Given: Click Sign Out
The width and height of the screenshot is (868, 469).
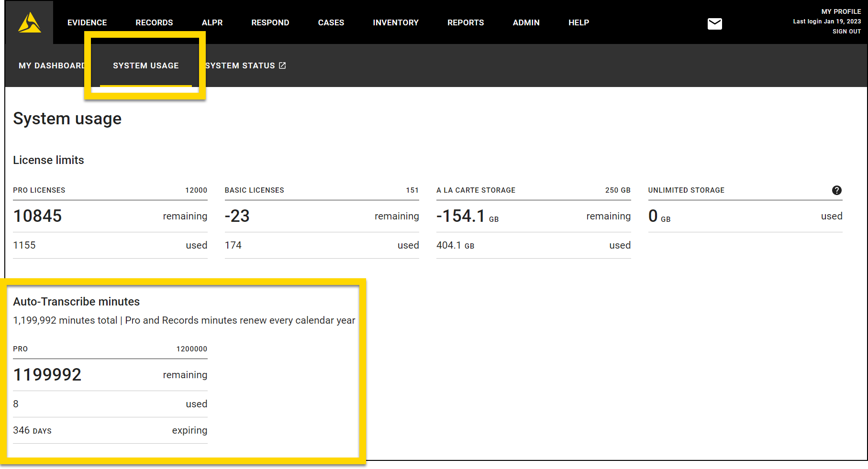Looking at the screenshot, I should [846, 32].
